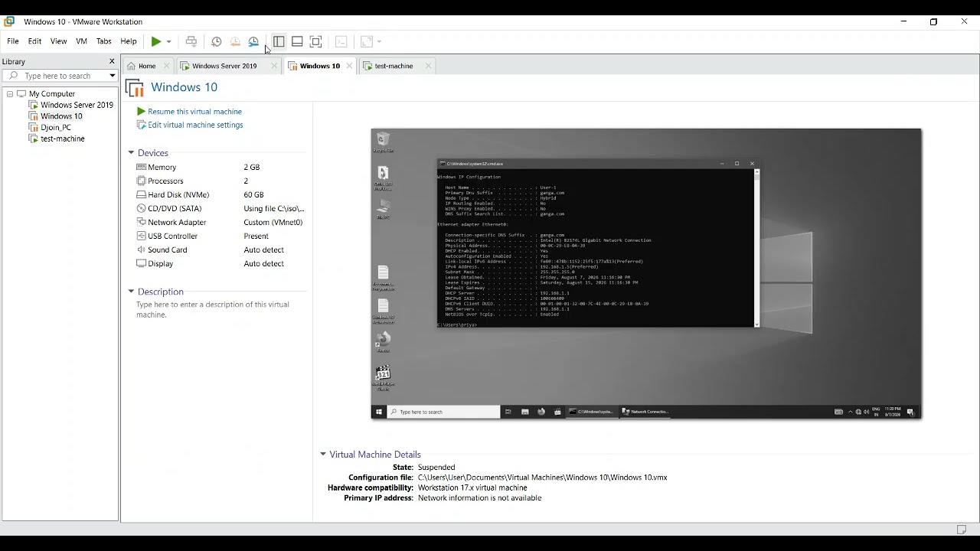Open the File menu
Image resolution: width=980 pixels, height=551 pixels.
(13, 41)
